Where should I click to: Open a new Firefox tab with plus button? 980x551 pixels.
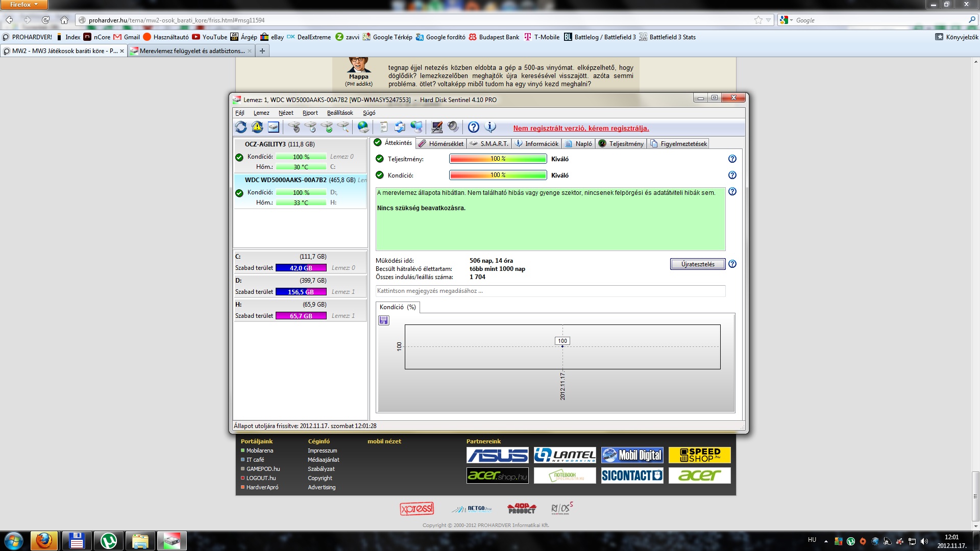tap(262, 51)
